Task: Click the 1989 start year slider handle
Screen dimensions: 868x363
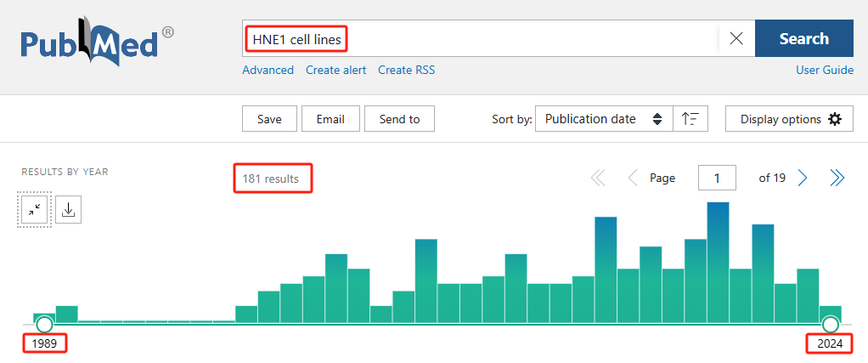Action: (44, 324)
